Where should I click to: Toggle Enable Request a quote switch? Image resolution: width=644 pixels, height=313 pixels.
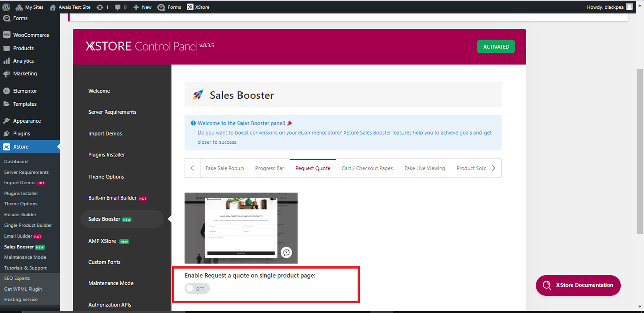[x=197, y=289]
